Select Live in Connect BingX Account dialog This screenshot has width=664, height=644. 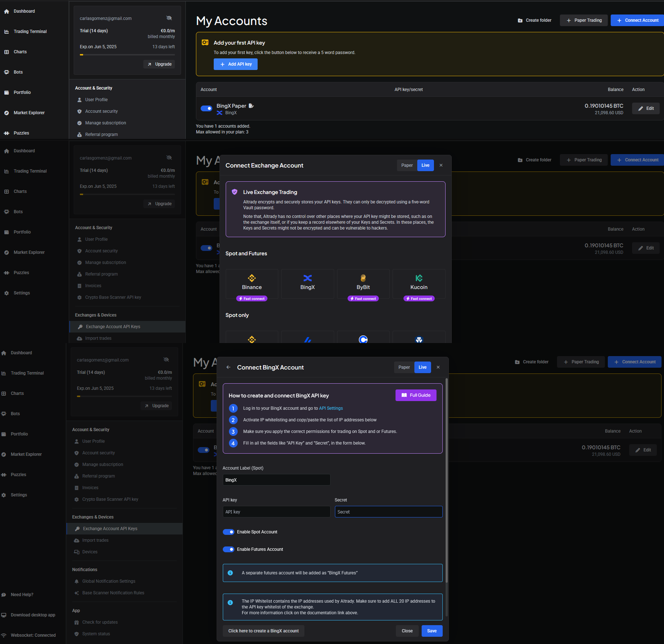click(x=423, y=367)
